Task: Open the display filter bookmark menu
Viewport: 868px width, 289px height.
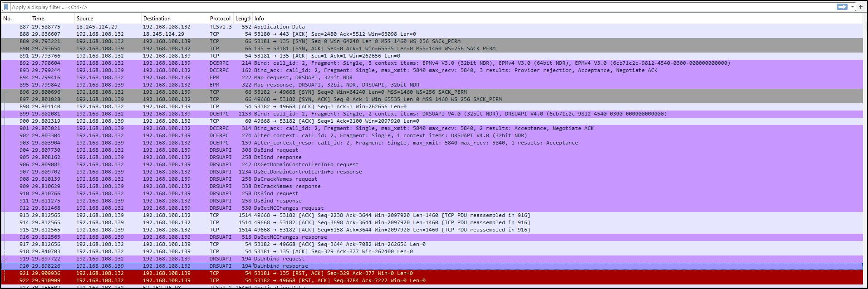Action: pos(6,7)
